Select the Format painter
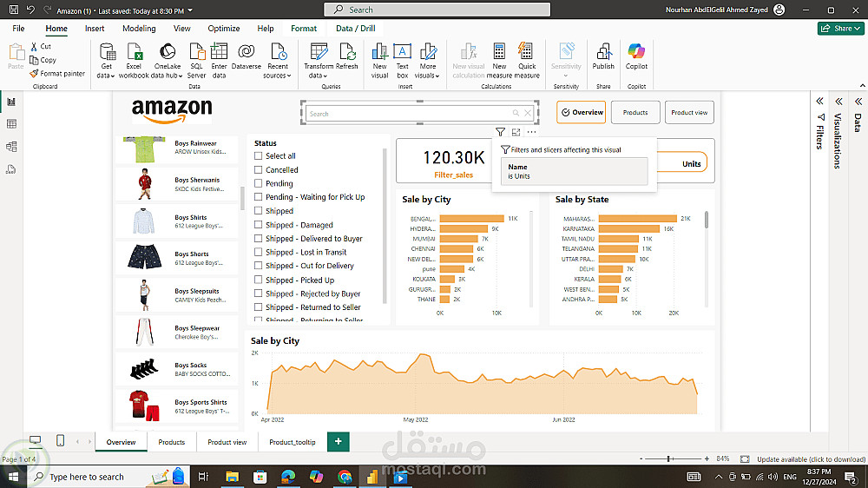The width and height of the screenshot is (868, 488). coord(57,73)
